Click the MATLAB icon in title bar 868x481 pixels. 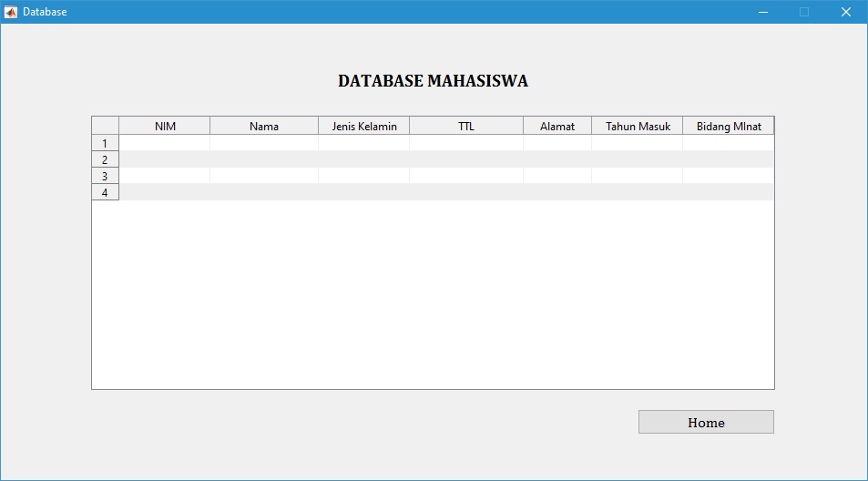(11, 12)
